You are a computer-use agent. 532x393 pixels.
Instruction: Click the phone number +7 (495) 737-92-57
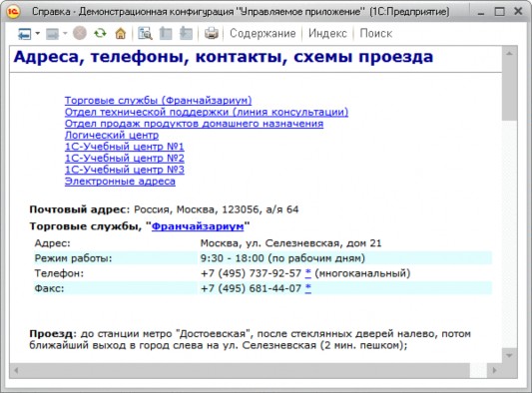tap(252, 273)
